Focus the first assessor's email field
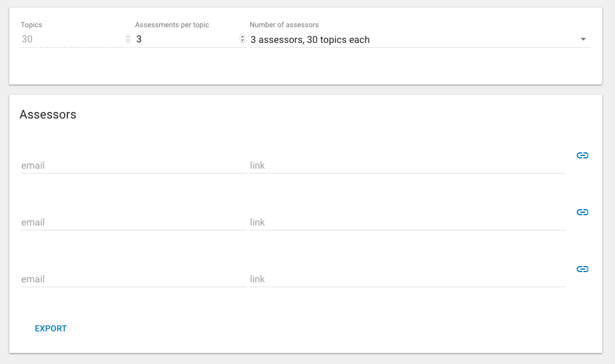 [133, 165]
